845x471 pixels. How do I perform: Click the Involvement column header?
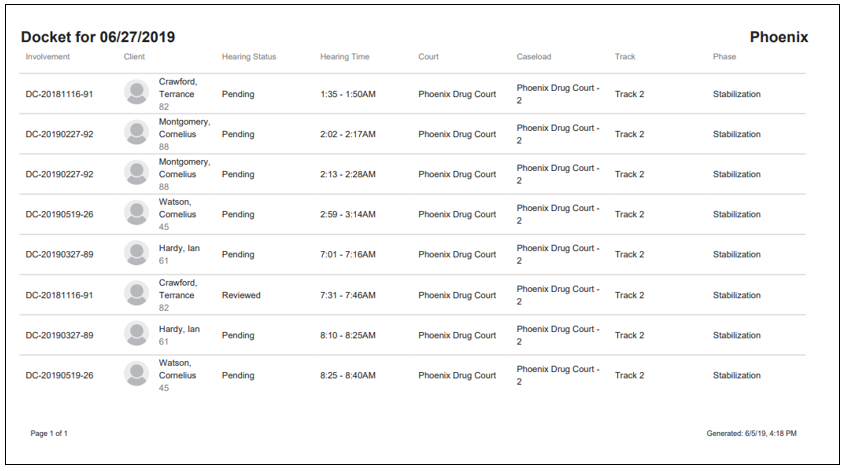[x=47, y=57]
